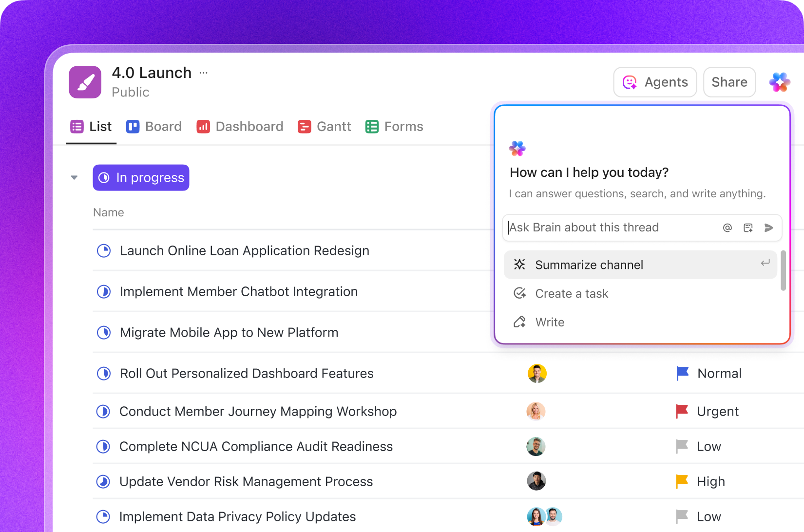The height and width of the screenshot is (532, 804).
Task: Open the ClickUp Brain icon at top right
Action: (780, 82)
